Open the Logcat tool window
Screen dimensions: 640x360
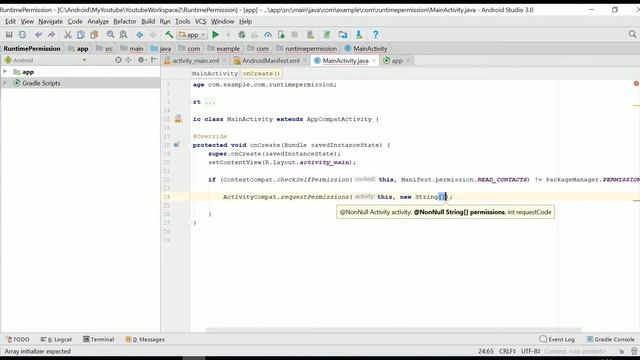[56, 339]
